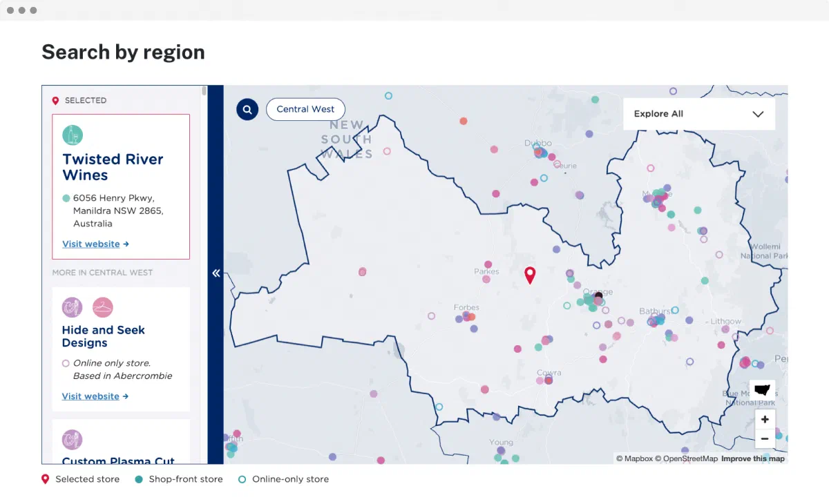Click the NSW state outline reset icon
This screenshot has width=829, height=504.
762,390
